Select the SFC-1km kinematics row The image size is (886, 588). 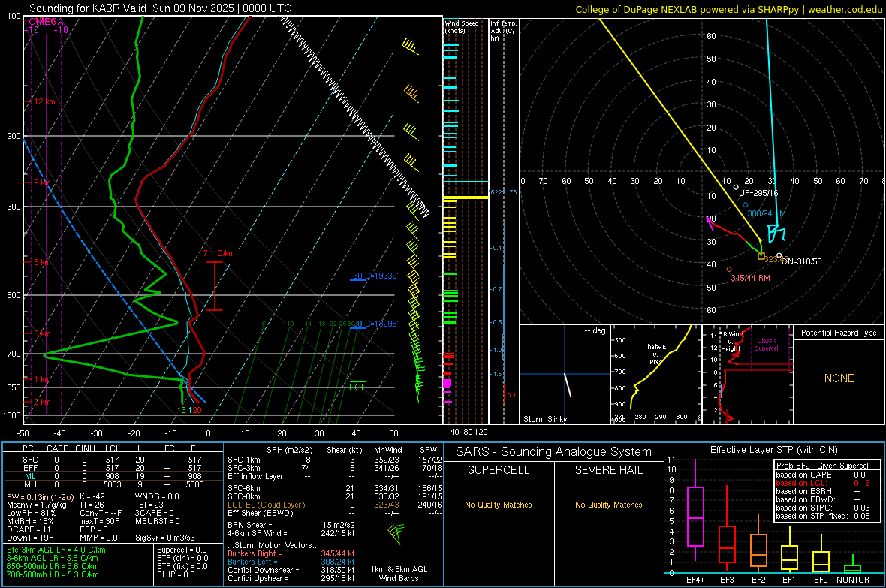click(335, 460)
